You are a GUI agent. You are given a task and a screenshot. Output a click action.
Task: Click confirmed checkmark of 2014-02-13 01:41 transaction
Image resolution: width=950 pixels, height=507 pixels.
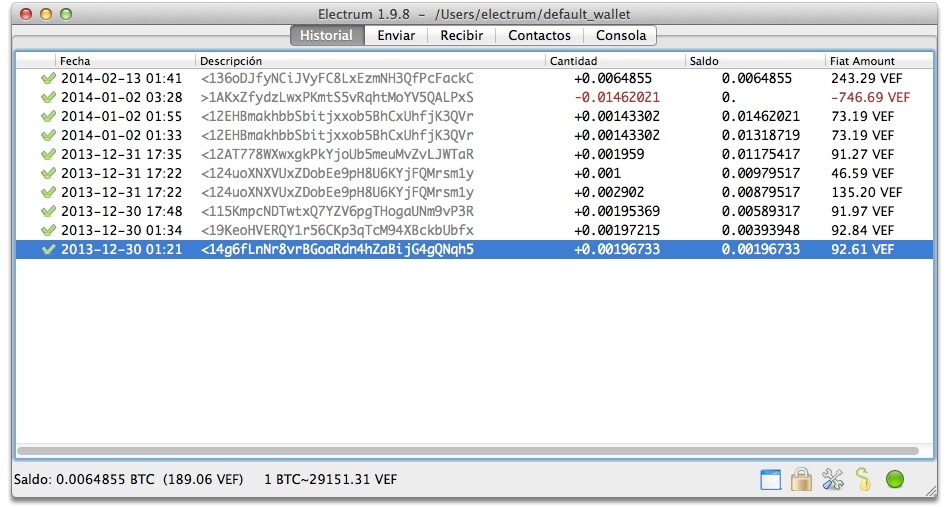(x=48, y=78)
